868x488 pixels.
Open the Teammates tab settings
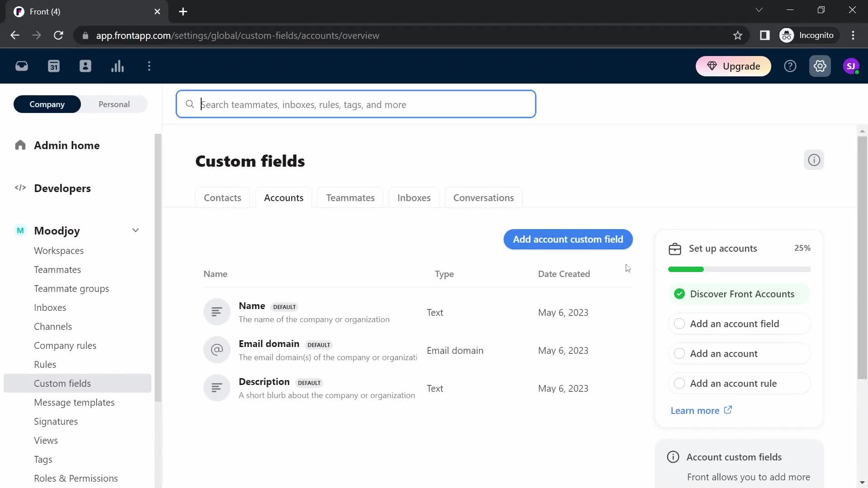click(x=350, y=198)
